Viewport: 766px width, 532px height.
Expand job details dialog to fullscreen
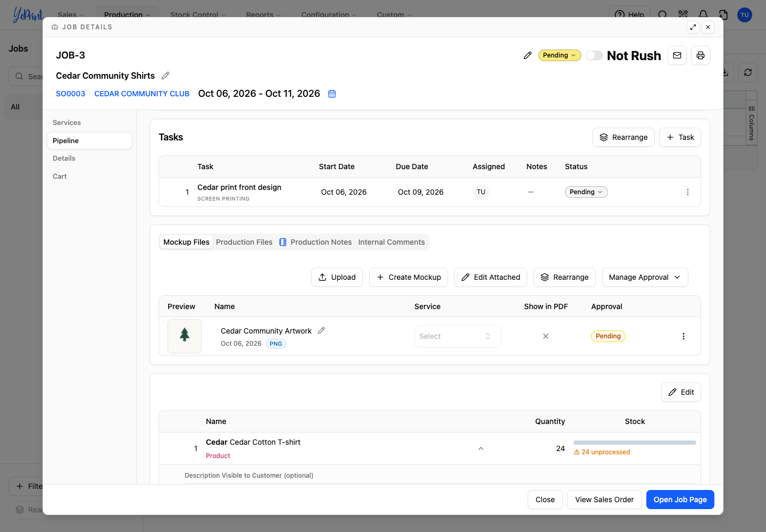[693, 27]
